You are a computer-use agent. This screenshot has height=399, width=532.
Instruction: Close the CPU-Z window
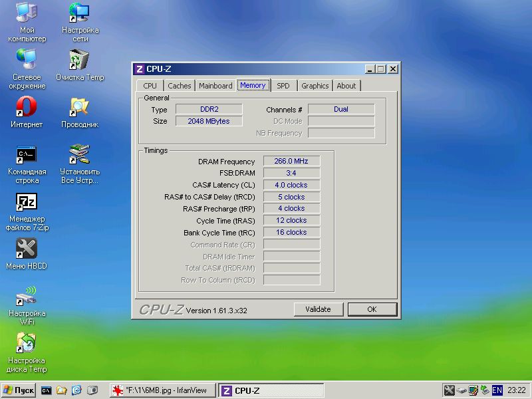tap(393, 69)
